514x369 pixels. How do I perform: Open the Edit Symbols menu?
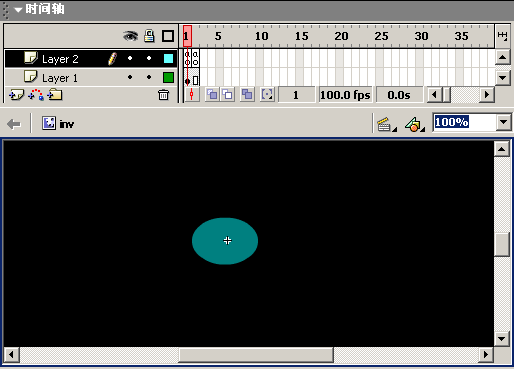coord(414,124)
